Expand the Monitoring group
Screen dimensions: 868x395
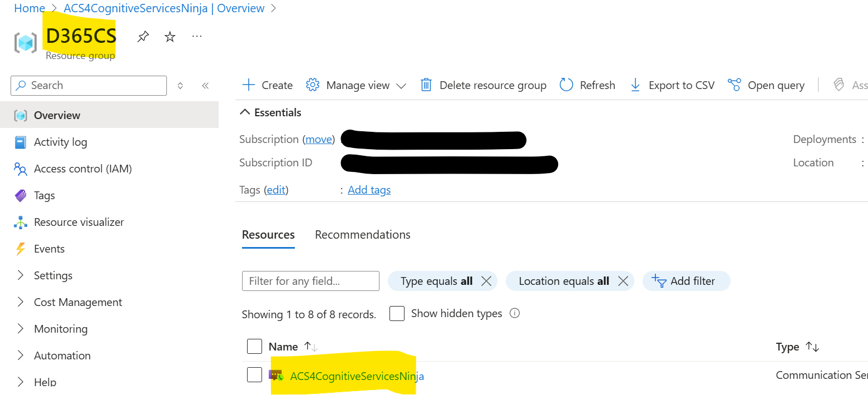21,329
